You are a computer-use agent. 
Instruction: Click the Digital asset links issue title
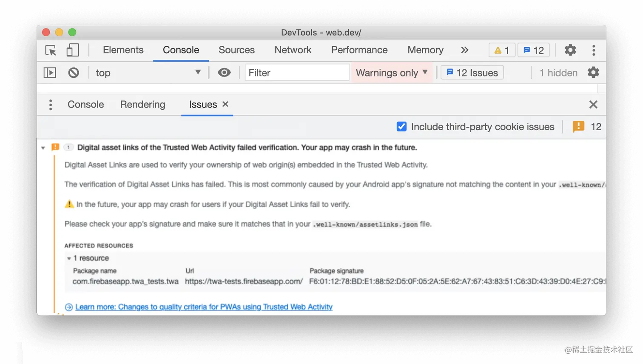click(247, 148)
